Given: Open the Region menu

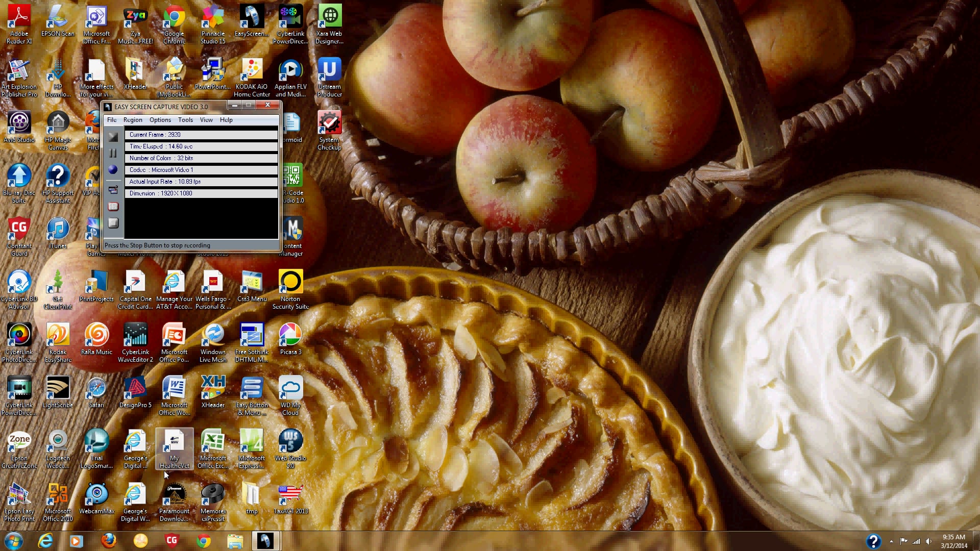Looking at the screenshot, I should click(x=133, y=120).
